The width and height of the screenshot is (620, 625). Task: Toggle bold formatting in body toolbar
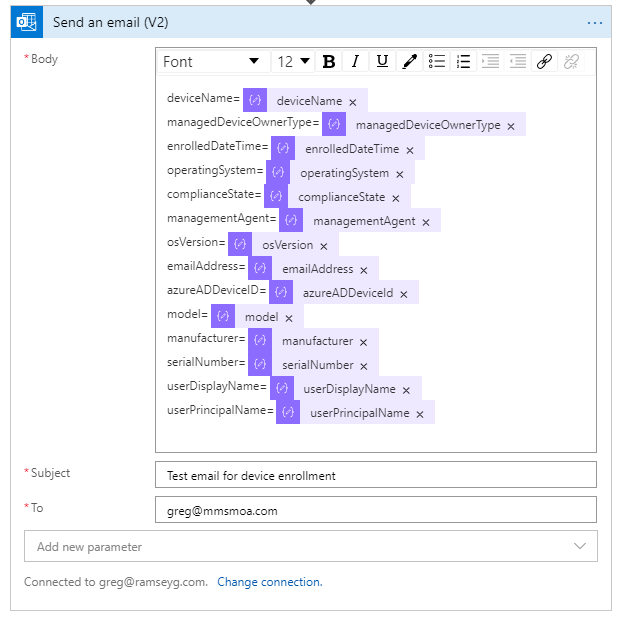point(329,62)
